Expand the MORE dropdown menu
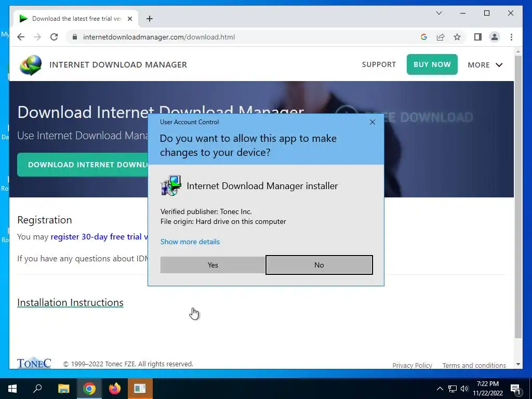This screenshot has height=399, width=532. coord(485,65)
